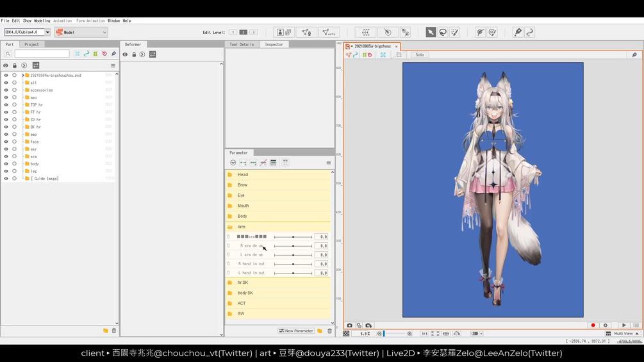Image resolution: width=644 pixels, height=362 pixels.
Task: Toggle visibility eye of 'accessories' folder
Action: click(x=6, y=90)
